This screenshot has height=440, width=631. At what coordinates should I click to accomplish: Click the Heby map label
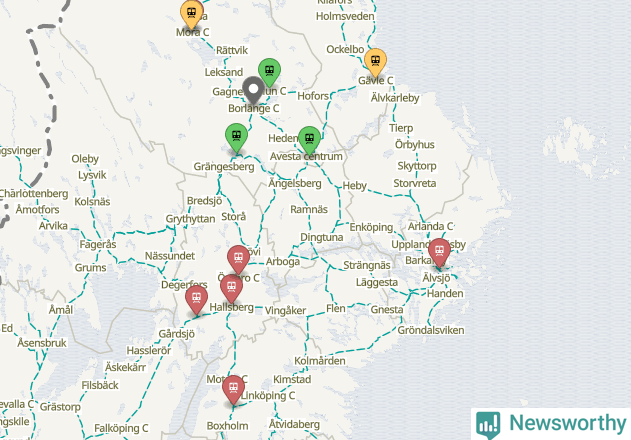(x=355, y=186)
